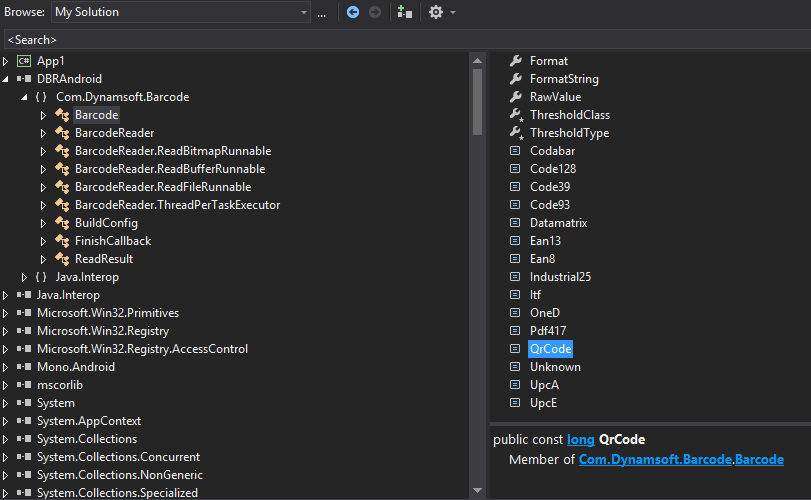Viewport: 811px width, 500px height.
Task: Click into the Search field
Action: pyautogui.click(x=400, y=40)
